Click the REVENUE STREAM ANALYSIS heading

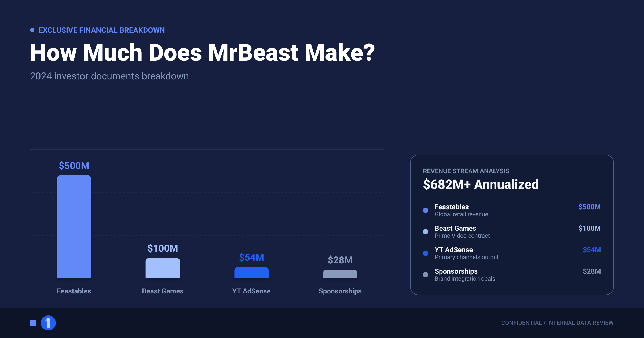tap(466, 171)
